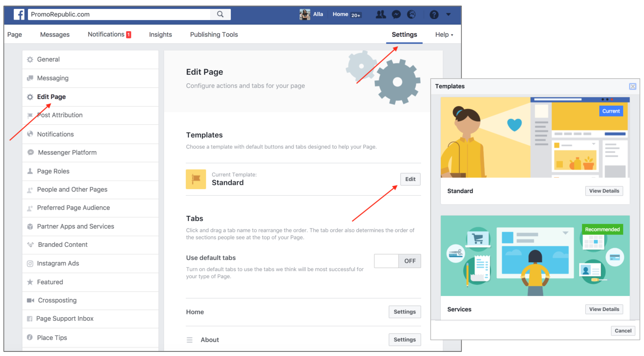Click the Recommended badge on Services template
Screen dimensions: 644x356
click(x=602, y=229)
